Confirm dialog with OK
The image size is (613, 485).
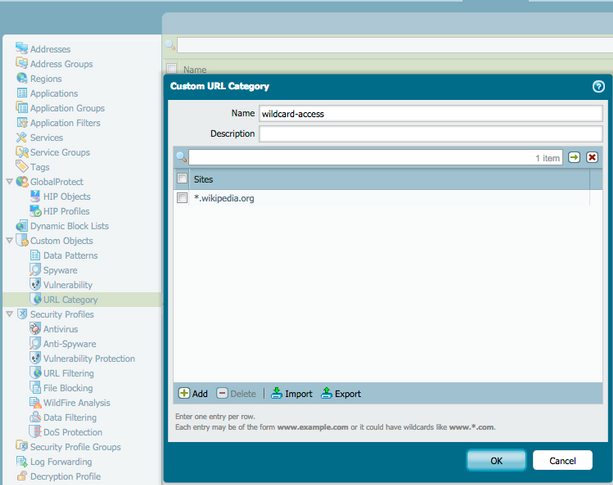pos(496,461)
